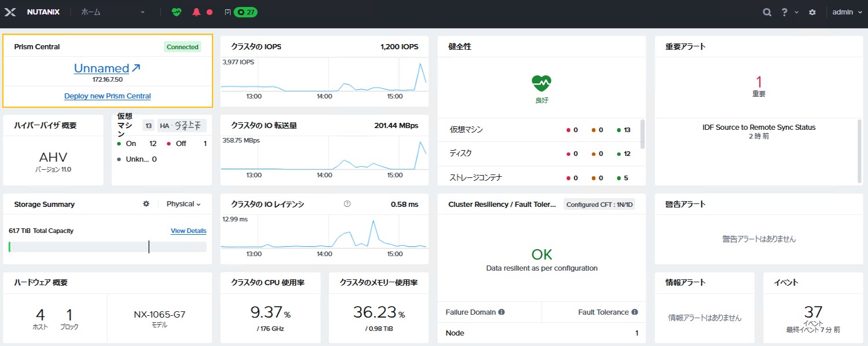
Task: Open View Details in Storage Summary
Action: click(x=188, y=230)
